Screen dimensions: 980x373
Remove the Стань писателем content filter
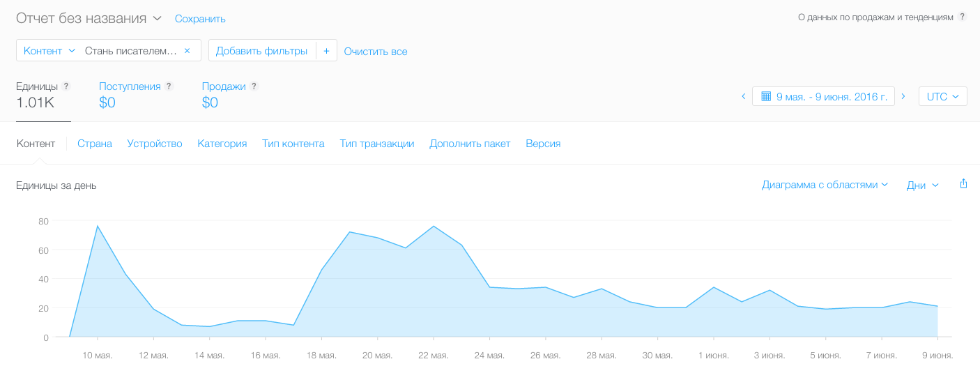tap(187, 51)
